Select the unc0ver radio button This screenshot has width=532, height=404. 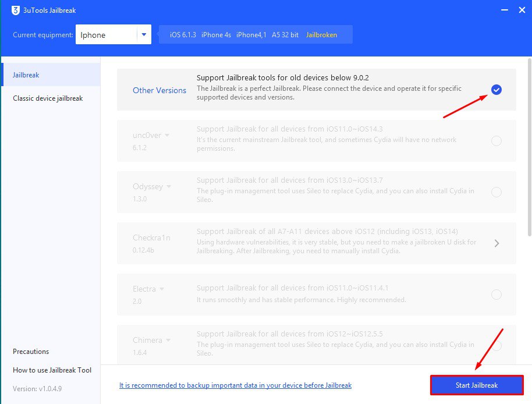coord(496,141)
